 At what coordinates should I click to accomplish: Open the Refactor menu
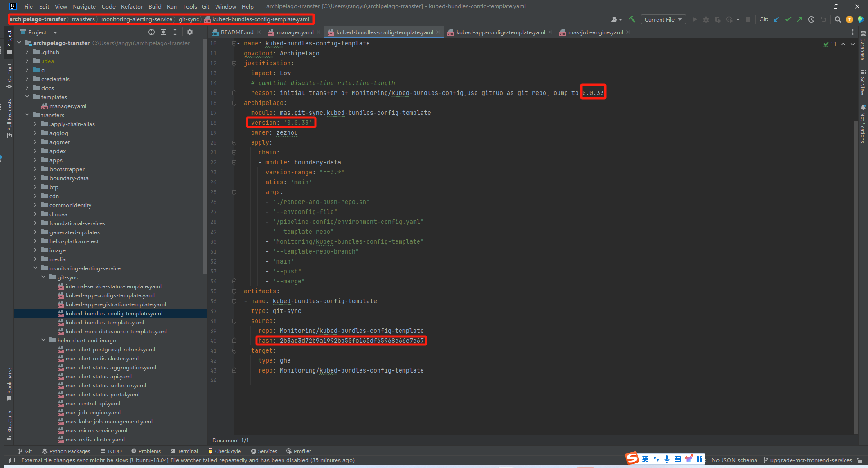(x=132, y=6)
